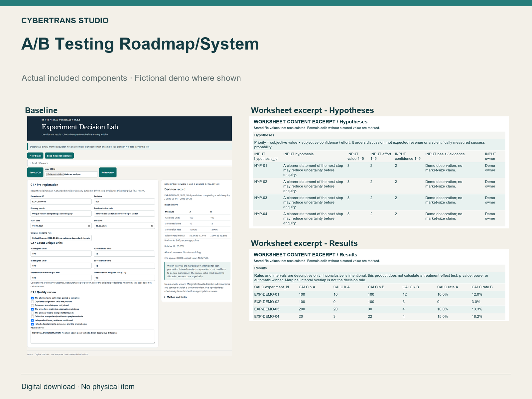Check 'Duplicate assignment units are present'
Image resolution: width=532 pixels, height=399 pixels.
[x=33, y=302]
